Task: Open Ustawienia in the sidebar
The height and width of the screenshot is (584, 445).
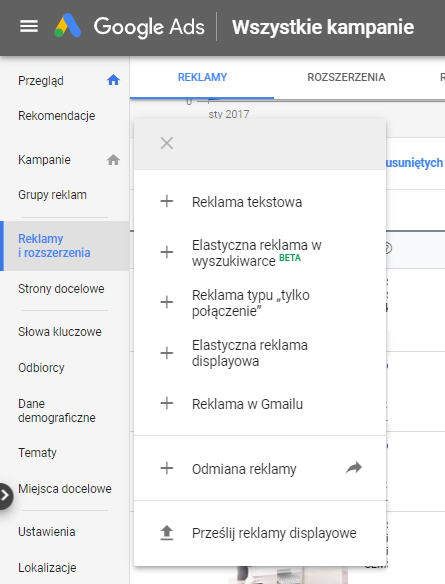Action: [x=47, y=531]
